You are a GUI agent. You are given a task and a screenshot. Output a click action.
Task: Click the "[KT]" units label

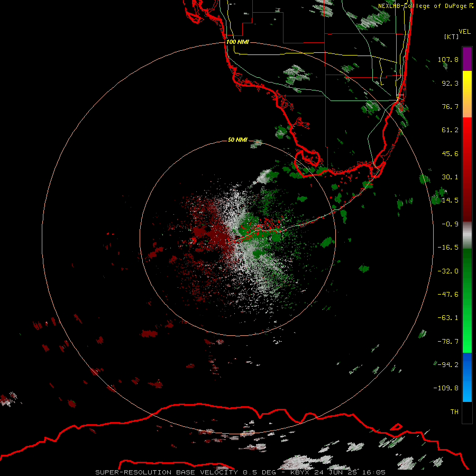coord(451,36)
